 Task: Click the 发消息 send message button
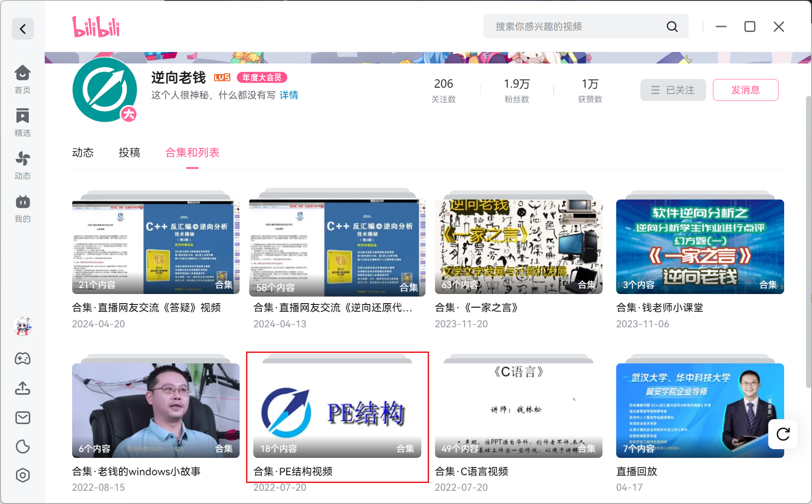point(745,90)
